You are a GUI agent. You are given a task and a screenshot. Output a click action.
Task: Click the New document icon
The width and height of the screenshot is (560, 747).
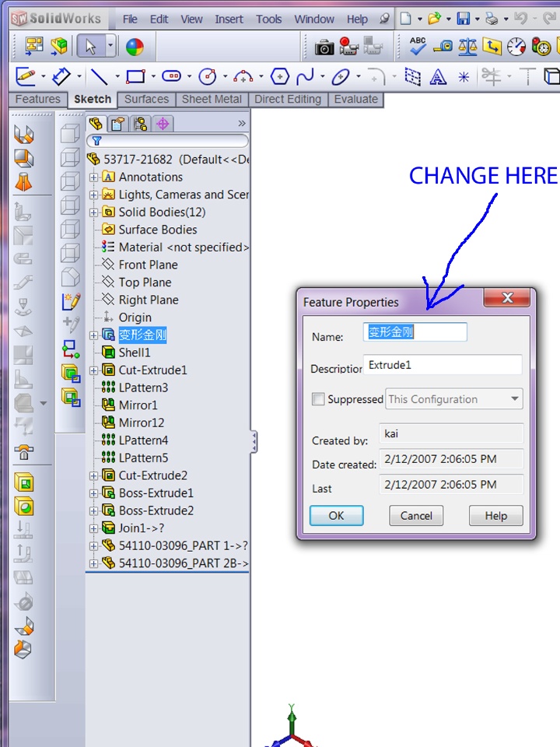pos(406,19)
